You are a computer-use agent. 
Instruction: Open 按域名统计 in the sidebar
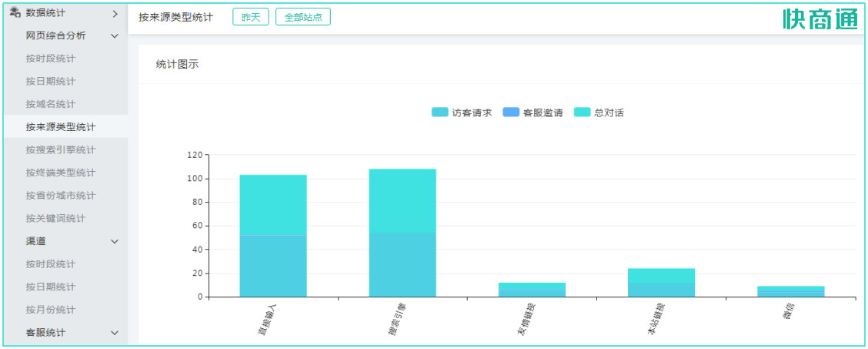pyautogui.click(x=51, y=104)
